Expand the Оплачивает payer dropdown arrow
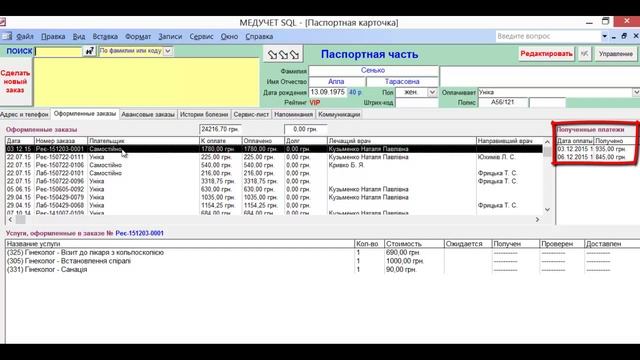Screen dimensions: 640x360 tap(636, 92)
